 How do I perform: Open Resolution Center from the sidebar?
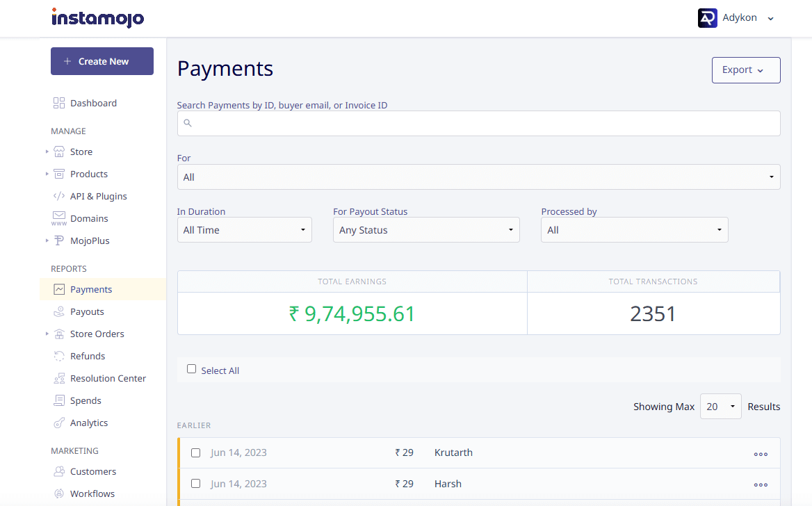tap(108, 378)
